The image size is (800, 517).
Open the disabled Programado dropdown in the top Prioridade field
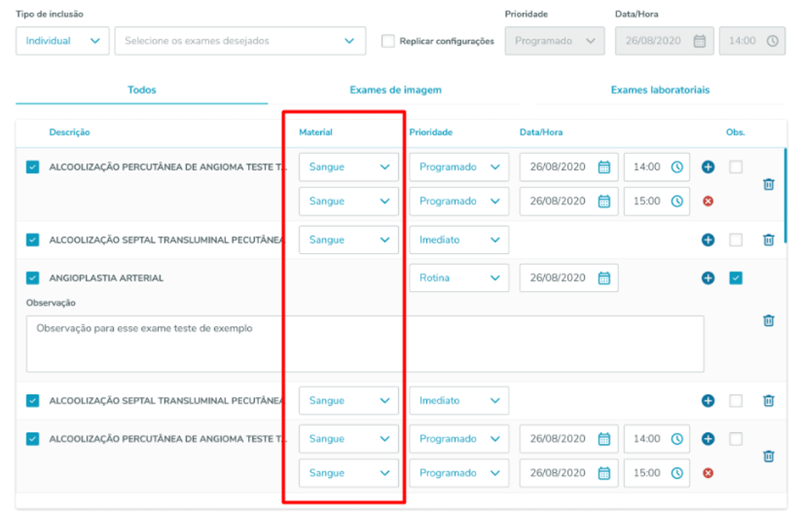tap(555, 41)
